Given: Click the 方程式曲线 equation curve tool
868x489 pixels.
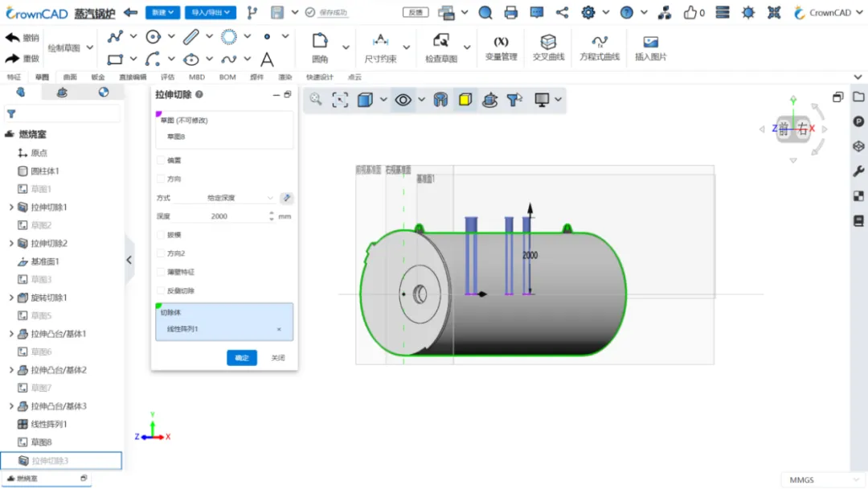Looking at the screenshot, I should 600,47.
